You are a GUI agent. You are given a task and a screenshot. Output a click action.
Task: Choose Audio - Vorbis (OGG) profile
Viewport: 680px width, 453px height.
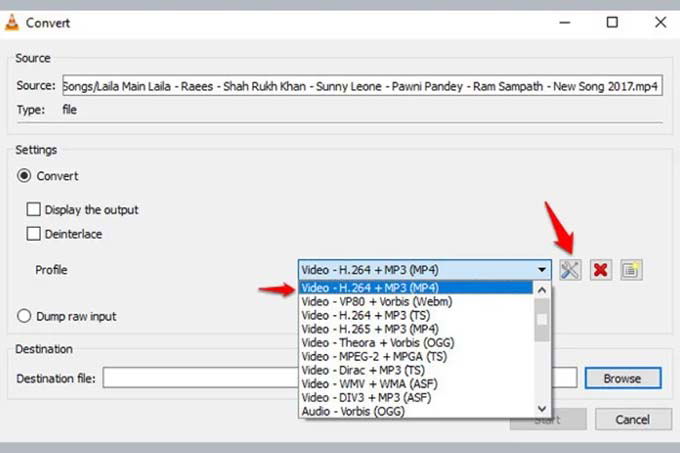[415, 411]
